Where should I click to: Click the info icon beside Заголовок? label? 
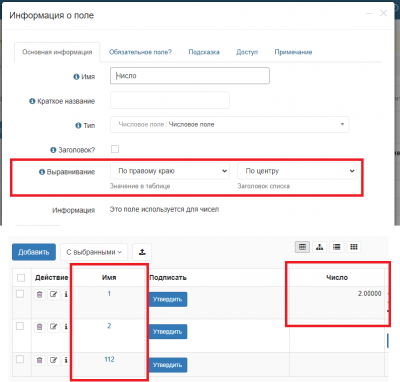click(53, 150)
